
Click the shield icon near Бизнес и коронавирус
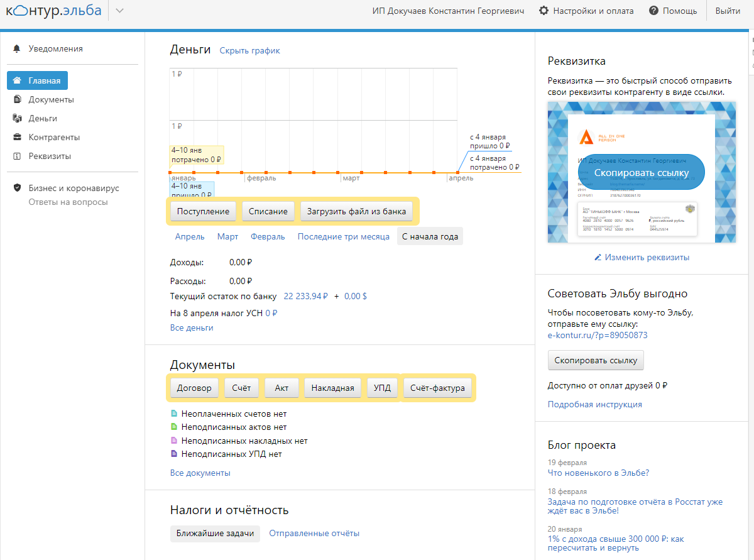[x=17, y=188]
